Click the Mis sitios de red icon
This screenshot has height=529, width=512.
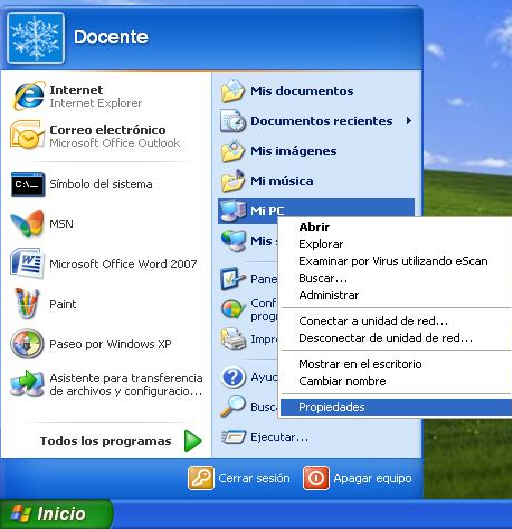[233, 241]
